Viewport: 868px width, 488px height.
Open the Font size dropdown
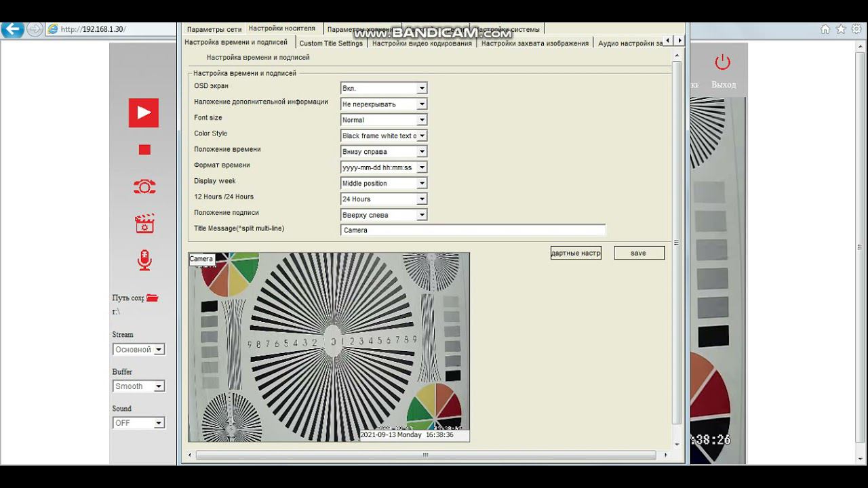tap(384, 120)
